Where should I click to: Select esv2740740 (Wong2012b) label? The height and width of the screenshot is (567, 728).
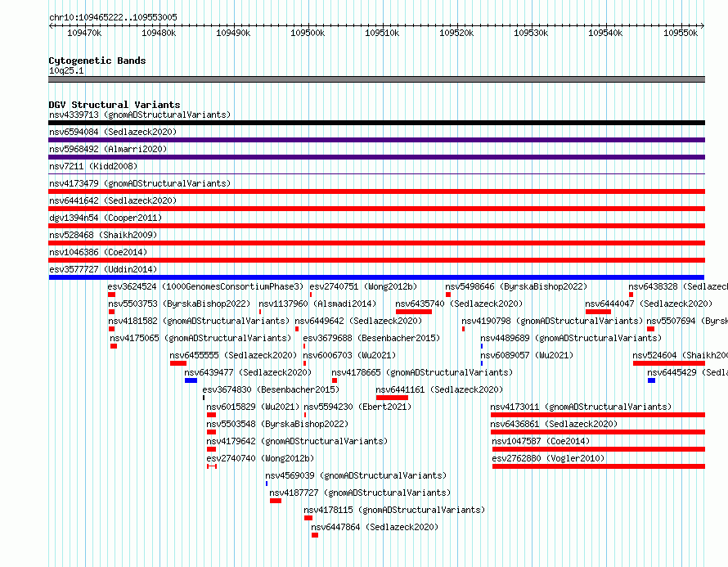point(260,458)
